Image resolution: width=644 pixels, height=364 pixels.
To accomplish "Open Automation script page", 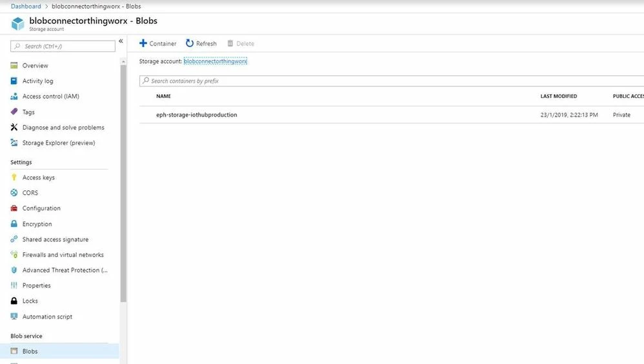I will [x=47, y=317].
